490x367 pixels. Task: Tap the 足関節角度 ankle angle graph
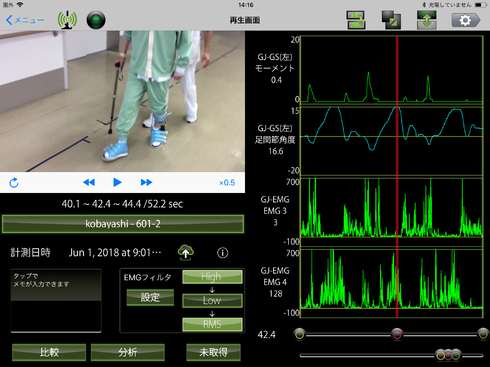pyautogui.click(x=392, y=141)
